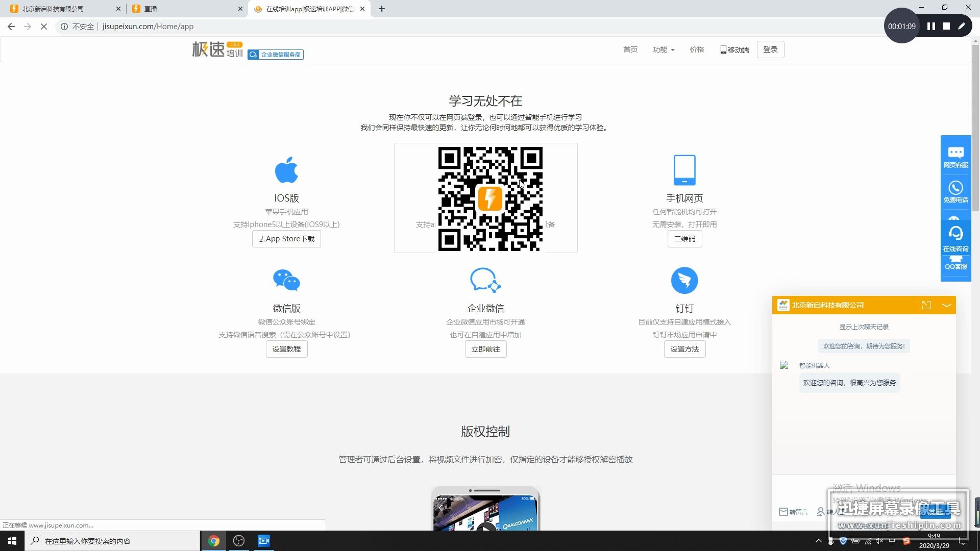Viewport: 980px width, 551px height.
Task: Expand the 功能 dropdown menu
Action: click(663, 49)
